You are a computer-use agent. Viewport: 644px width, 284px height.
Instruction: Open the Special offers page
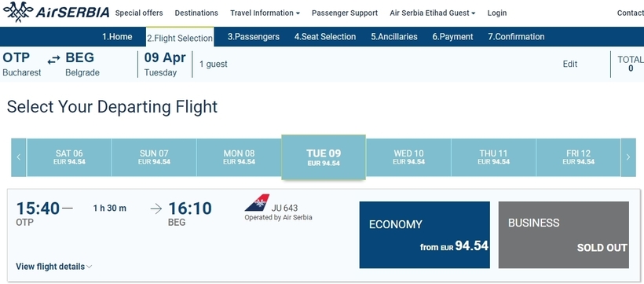pyautogui.click(x=139, y=13)
